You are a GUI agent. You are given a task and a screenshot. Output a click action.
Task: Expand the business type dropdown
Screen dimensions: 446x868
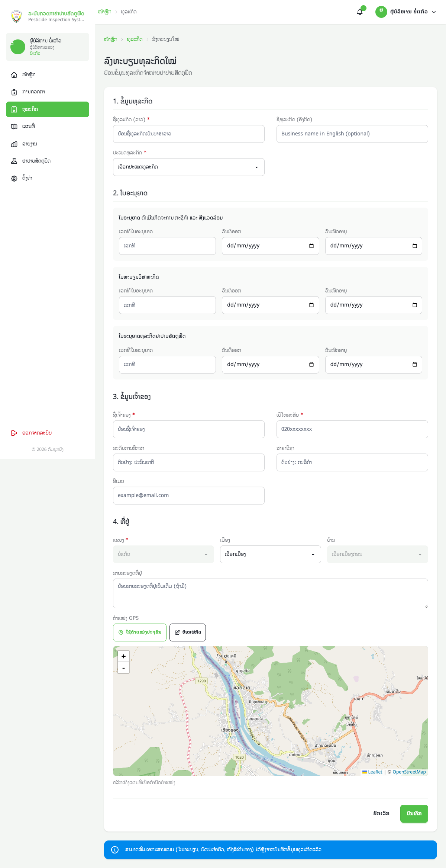point(188,167)
